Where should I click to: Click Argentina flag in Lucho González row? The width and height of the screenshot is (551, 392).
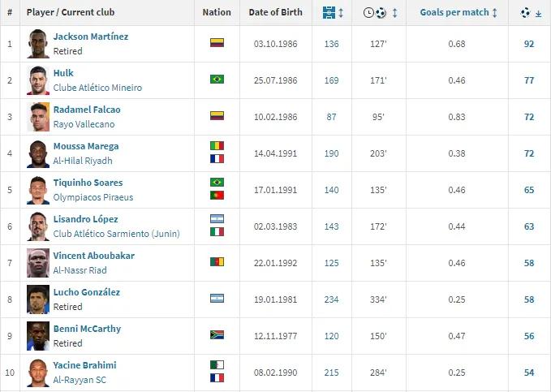point(217,298)
